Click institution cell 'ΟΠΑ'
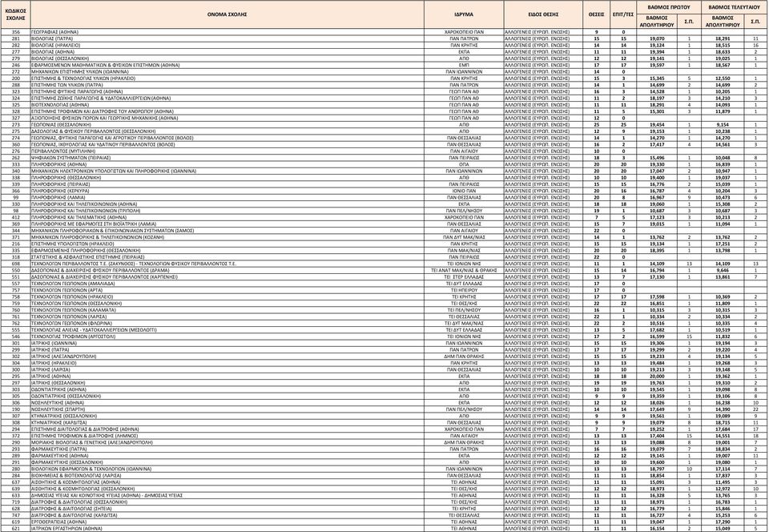The height and width of the screenshot is (532, 769). click(464, 164)
